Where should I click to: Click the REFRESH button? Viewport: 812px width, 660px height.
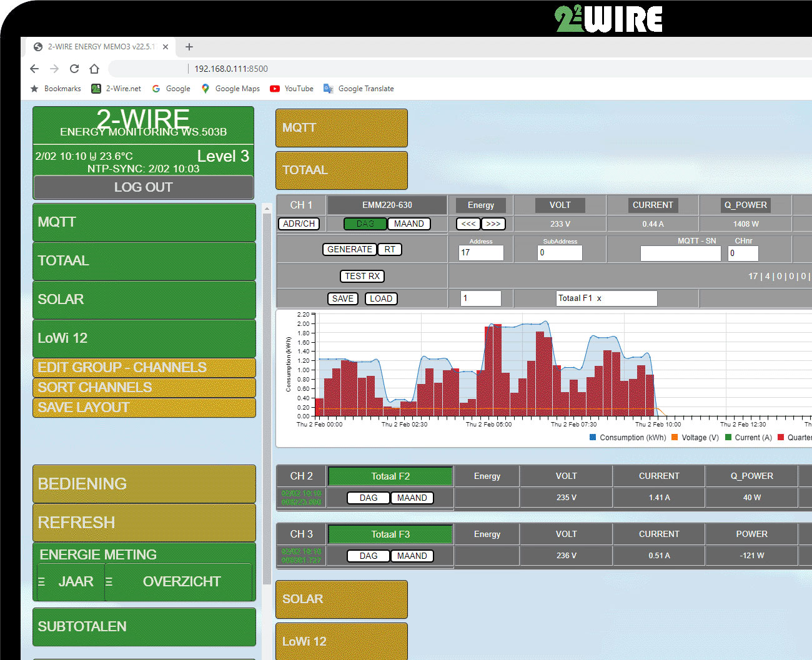[x=144, y=523]
